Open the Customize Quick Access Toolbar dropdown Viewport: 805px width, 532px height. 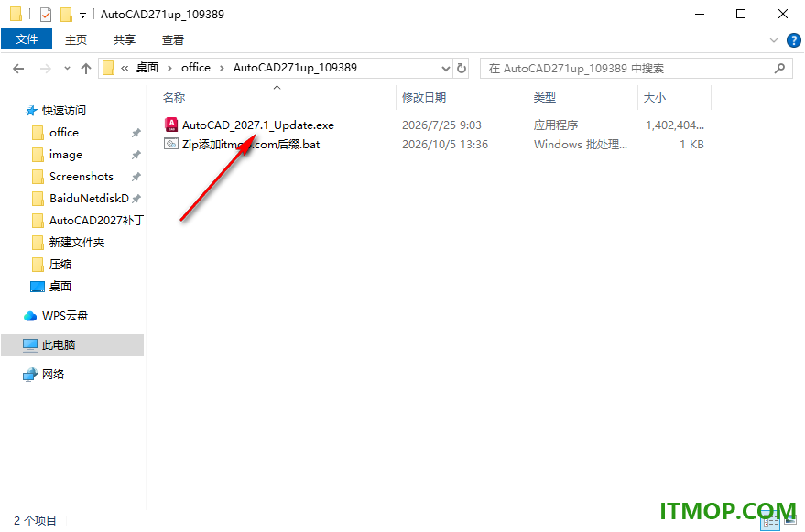coord(82,16)
